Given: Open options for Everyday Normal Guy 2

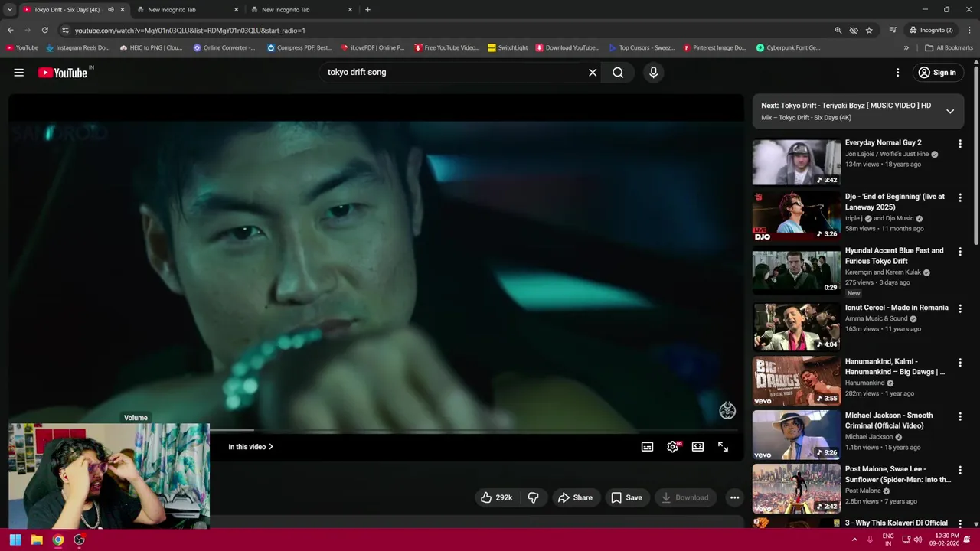Looking at the screenshot, I should pos(960,144).
